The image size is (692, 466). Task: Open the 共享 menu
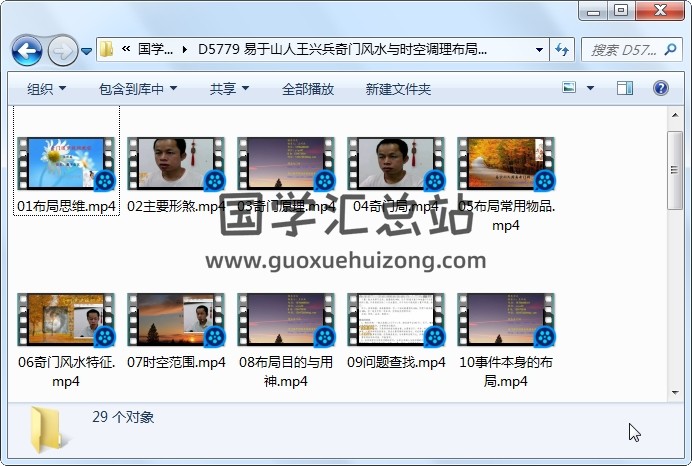(229, 89)
